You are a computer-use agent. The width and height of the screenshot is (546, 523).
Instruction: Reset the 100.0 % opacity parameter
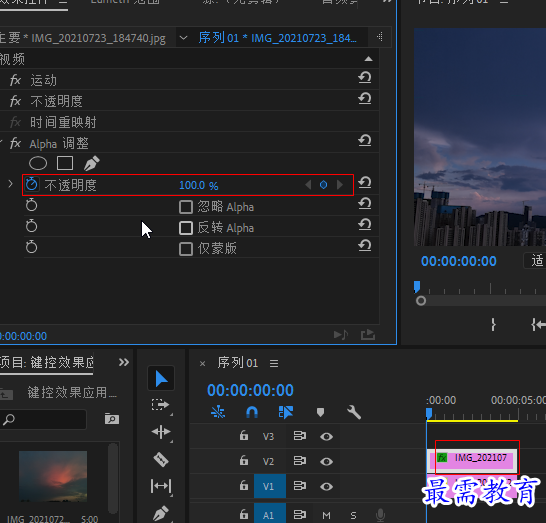365,183
